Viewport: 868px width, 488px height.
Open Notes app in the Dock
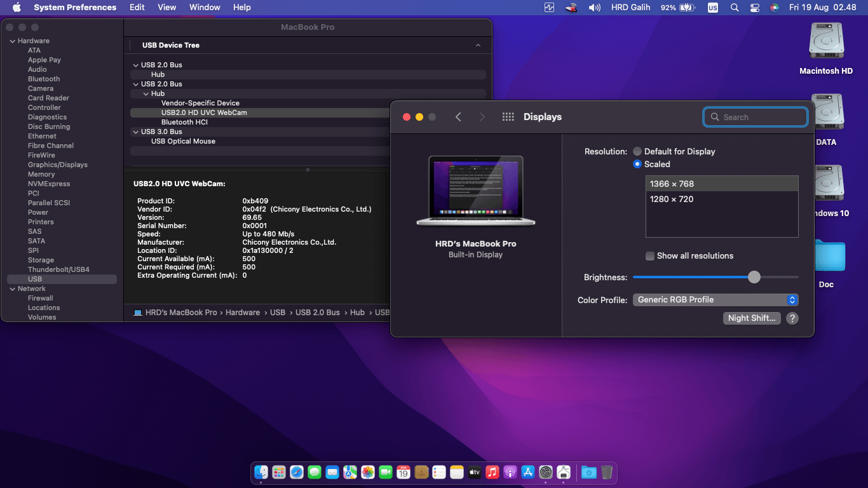[x=457, y=472]
